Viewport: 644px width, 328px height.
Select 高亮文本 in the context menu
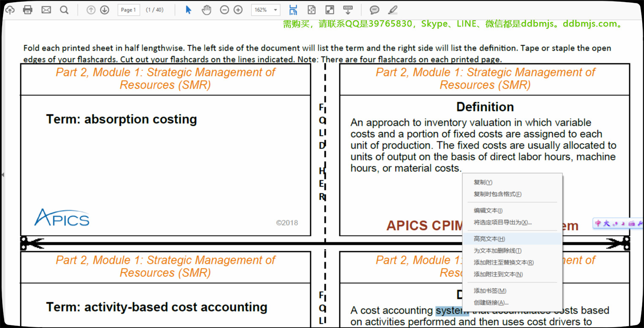[x=489, y=239]
